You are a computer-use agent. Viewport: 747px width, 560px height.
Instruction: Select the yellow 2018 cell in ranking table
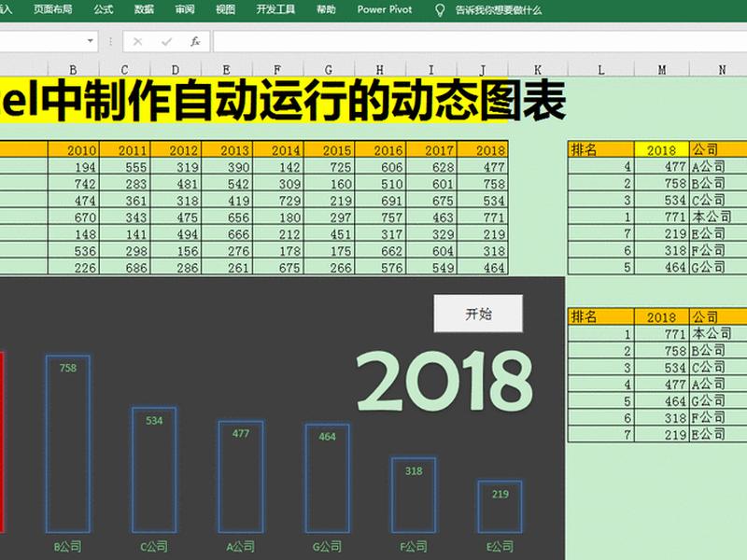662,149
